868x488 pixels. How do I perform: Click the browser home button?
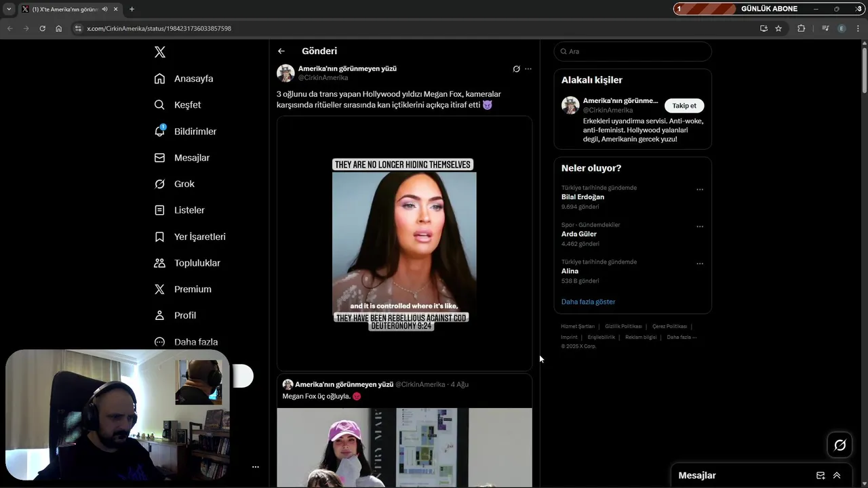pyautogui.click(x=58, y=28)
